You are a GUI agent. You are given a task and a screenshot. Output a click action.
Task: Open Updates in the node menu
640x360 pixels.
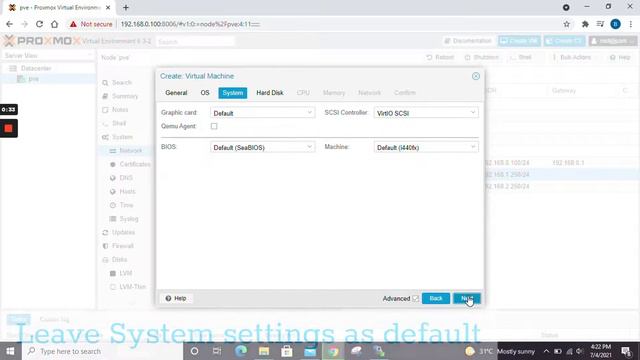[123, 232]
